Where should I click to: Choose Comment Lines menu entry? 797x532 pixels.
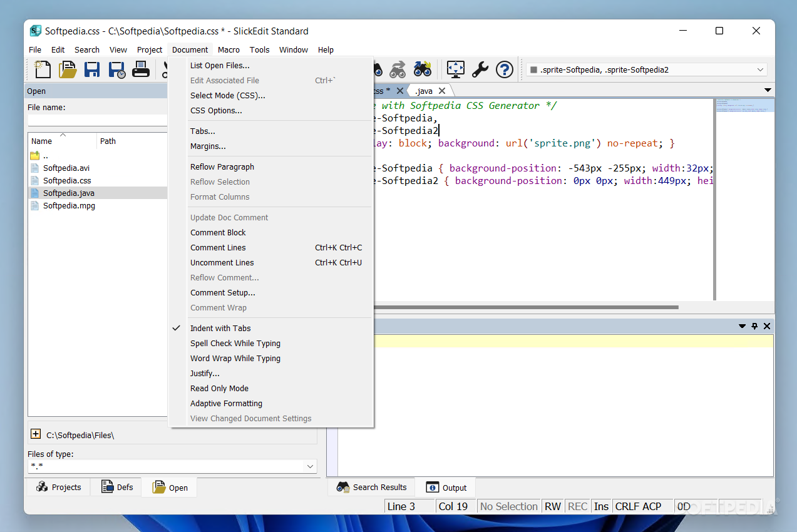tap(218, 247)
